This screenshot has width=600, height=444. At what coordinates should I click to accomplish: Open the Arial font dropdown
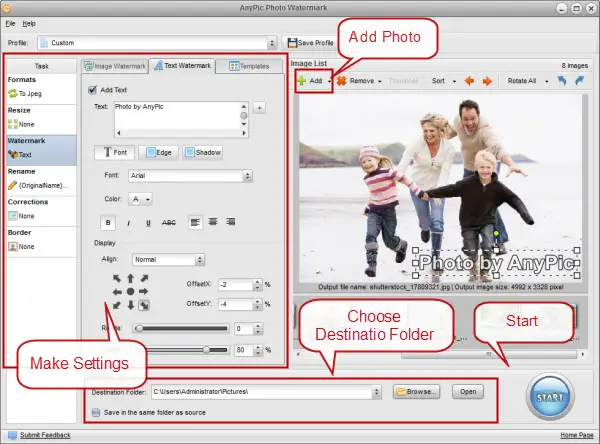(x=190, y=176)
